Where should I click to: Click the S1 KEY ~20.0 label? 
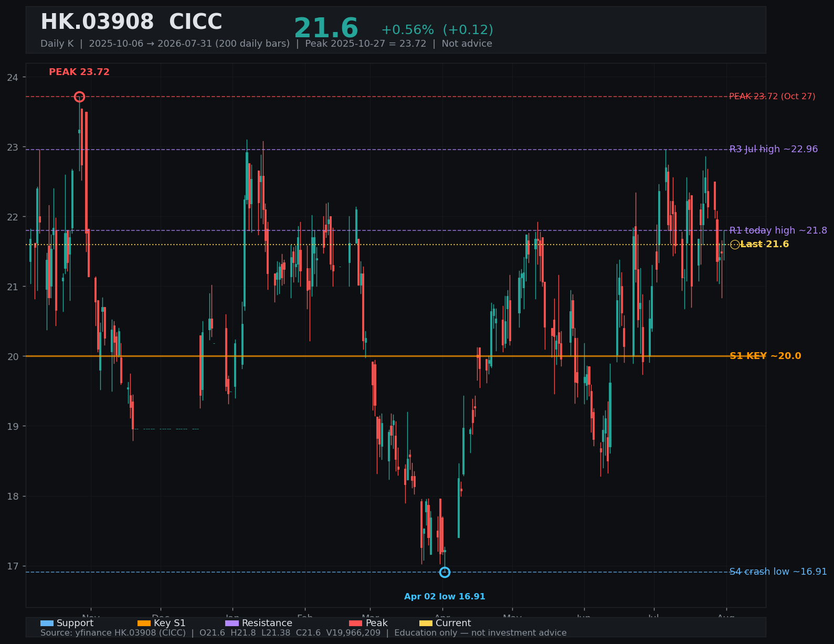point(765,356)
